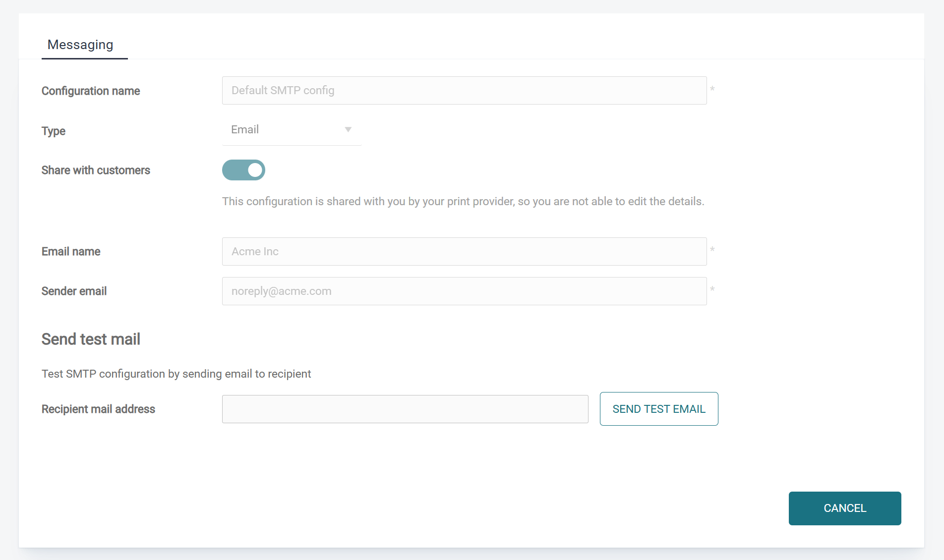The height and width of the screenshot is (560, 944).
Task: Click the asterisk next to Email name field
Action: coord(712,250)
